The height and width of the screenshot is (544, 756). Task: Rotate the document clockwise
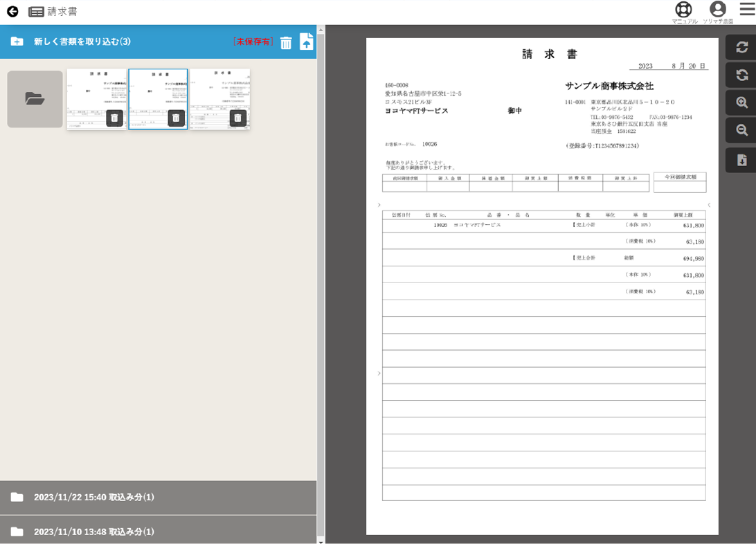pos(741,47)
